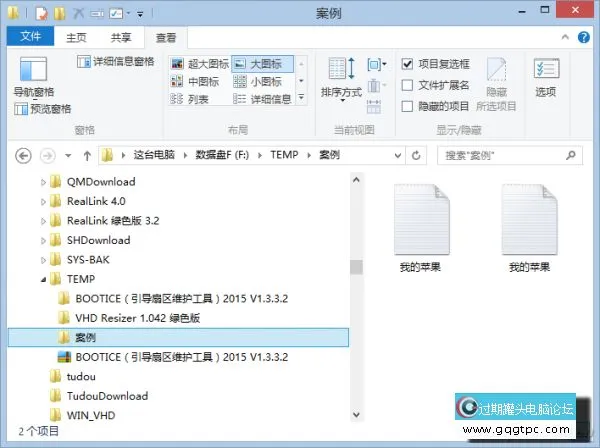600x448 pixels.
Task: Open Options (选项) button
Action: point(546,77)
